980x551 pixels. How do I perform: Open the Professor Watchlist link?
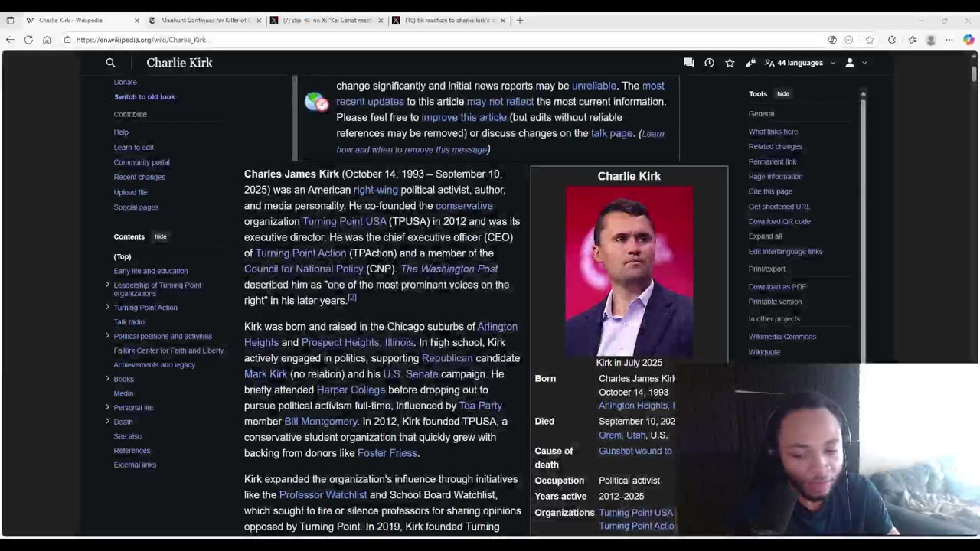click(x=323, y=495)
